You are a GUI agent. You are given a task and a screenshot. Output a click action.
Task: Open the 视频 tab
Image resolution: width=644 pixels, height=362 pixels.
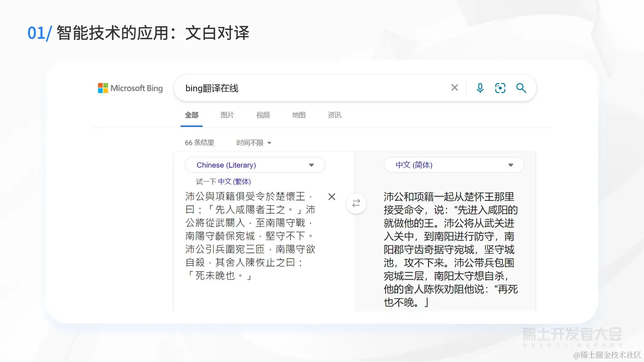coord(263,115)
